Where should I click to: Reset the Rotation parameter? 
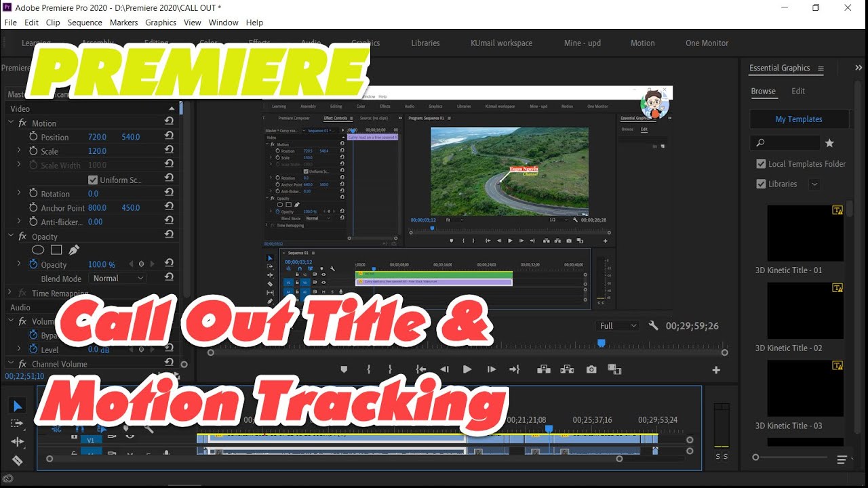pyautogui.click(x=169, y=193)
